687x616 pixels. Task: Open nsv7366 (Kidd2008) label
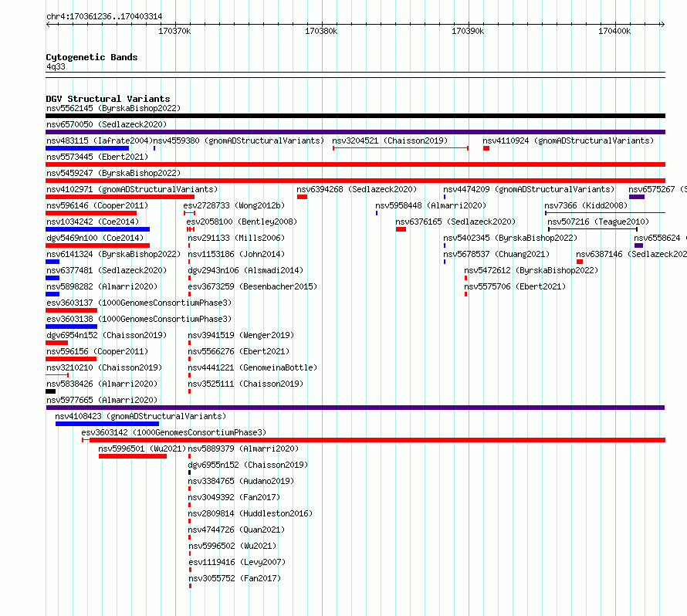point(586,205)
